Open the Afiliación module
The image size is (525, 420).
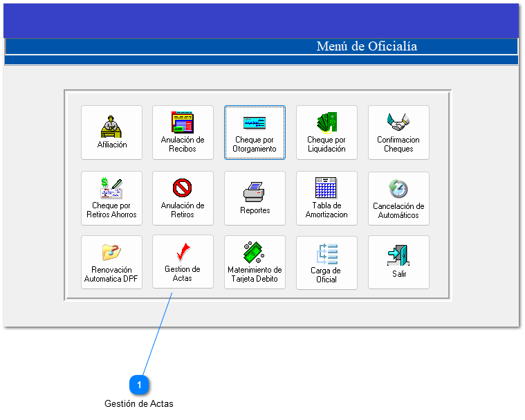click(111, 132)
